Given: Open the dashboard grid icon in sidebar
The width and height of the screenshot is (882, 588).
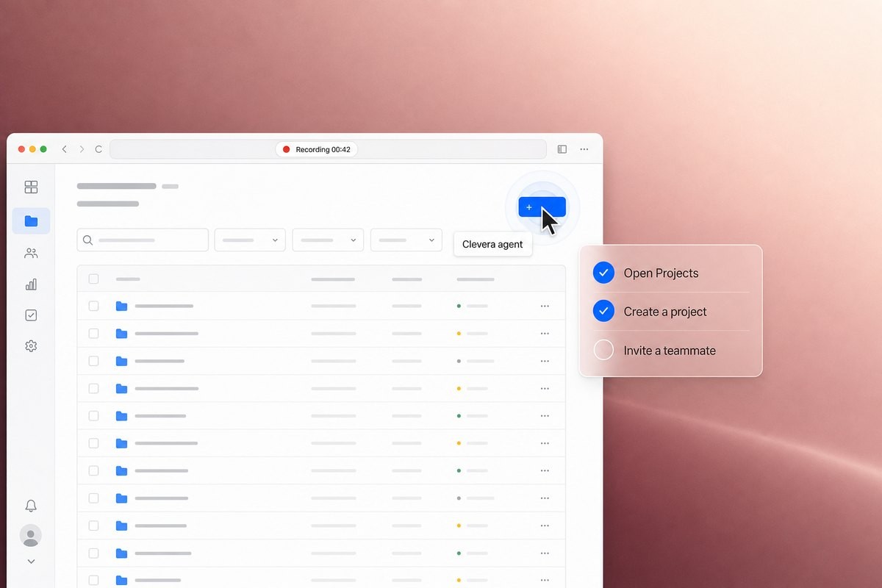Looking at the screenshot, I should coord(31,187).
